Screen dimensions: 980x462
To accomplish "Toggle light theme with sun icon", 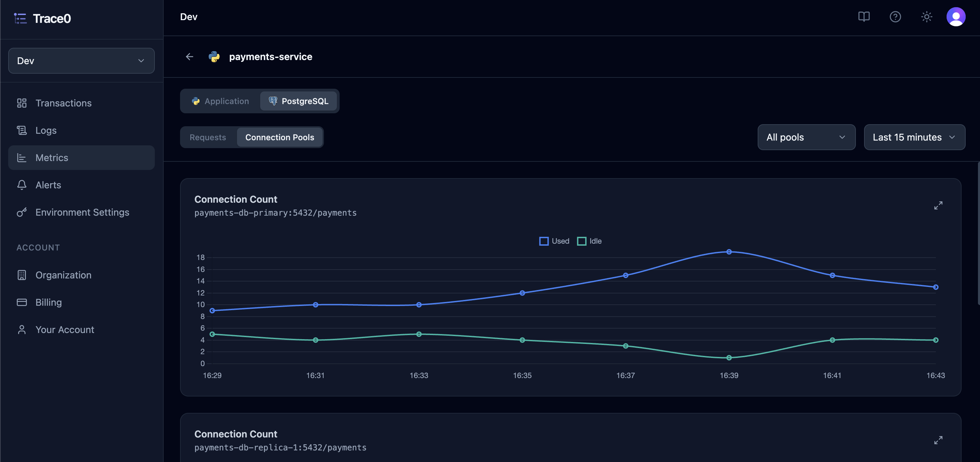I will point(926,17).
